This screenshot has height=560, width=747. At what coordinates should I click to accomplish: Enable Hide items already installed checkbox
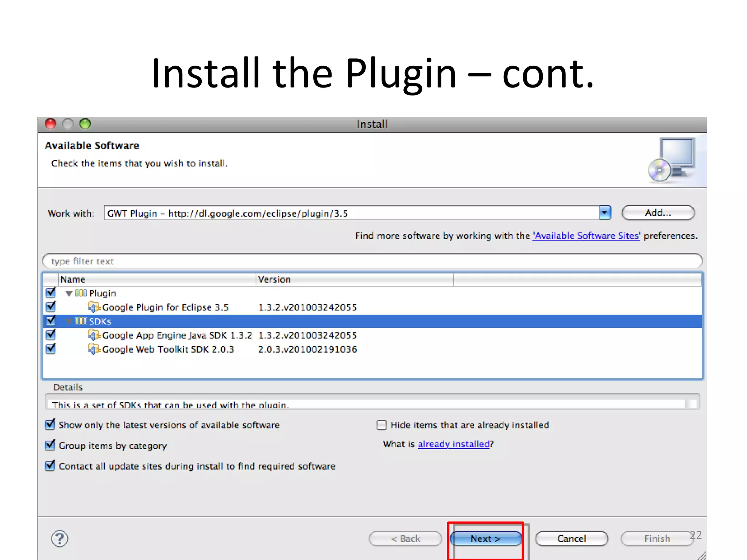[382, 425]
